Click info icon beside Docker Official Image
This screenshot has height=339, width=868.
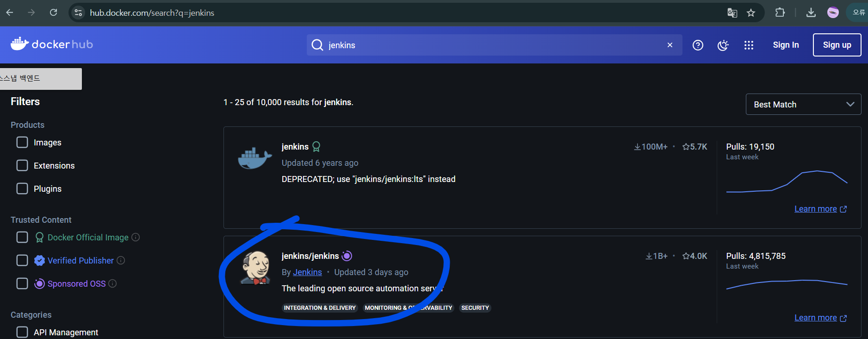[136, 237]
